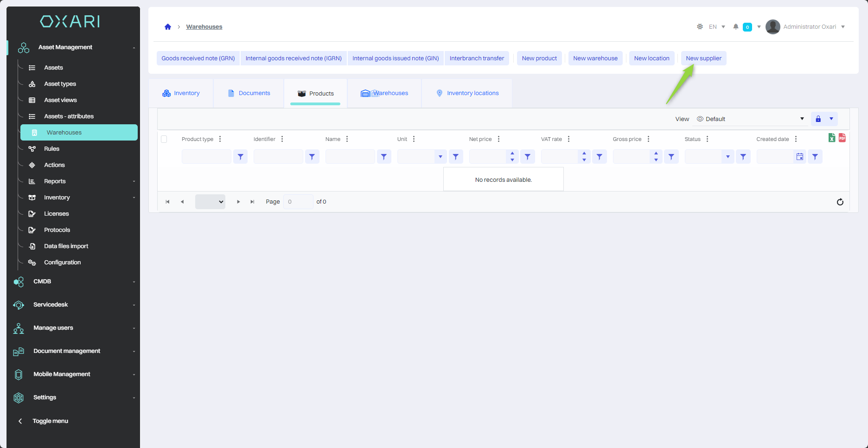Switch to Inventory locations tab
The height and width of the screenshot is (448, 868).
coord(467,93)
